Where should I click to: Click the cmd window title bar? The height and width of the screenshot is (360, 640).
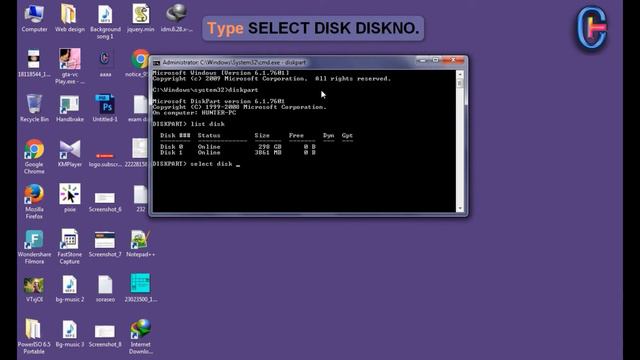286,62
